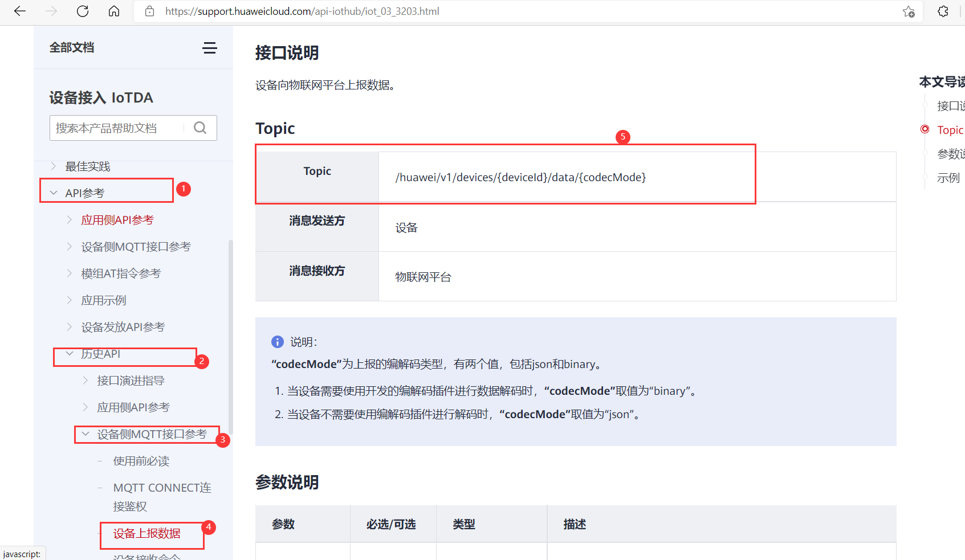Expand the 接口演进指导 chevron
The width and height of the screenshot is (965, 560).
point(85,381)
